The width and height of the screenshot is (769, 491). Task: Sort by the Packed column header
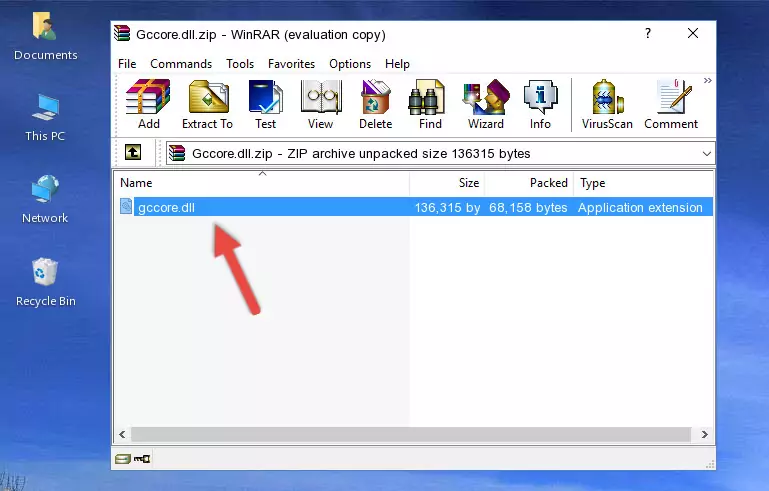(x=529, y=183)
